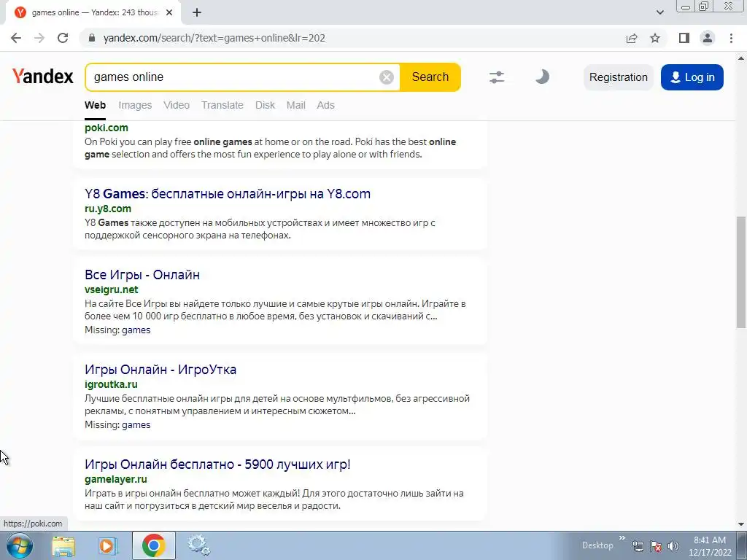Switch to the Video tab

(x=177, y=105)
